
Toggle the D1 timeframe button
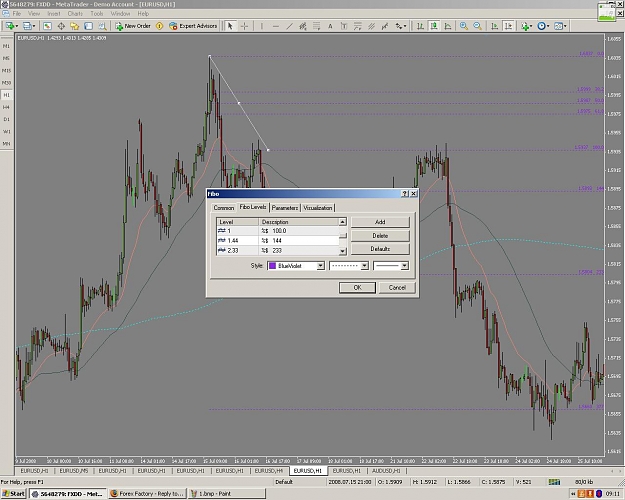pos(6,119)
